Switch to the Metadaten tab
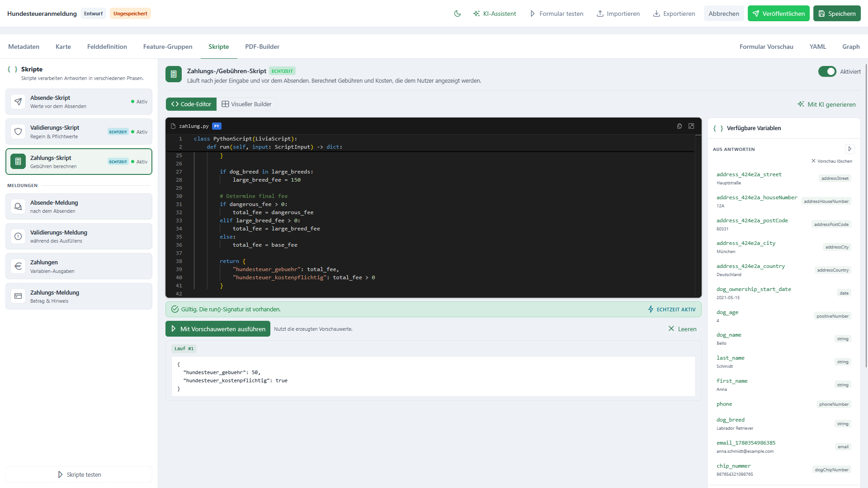868x488 pixels. point(24,47)
